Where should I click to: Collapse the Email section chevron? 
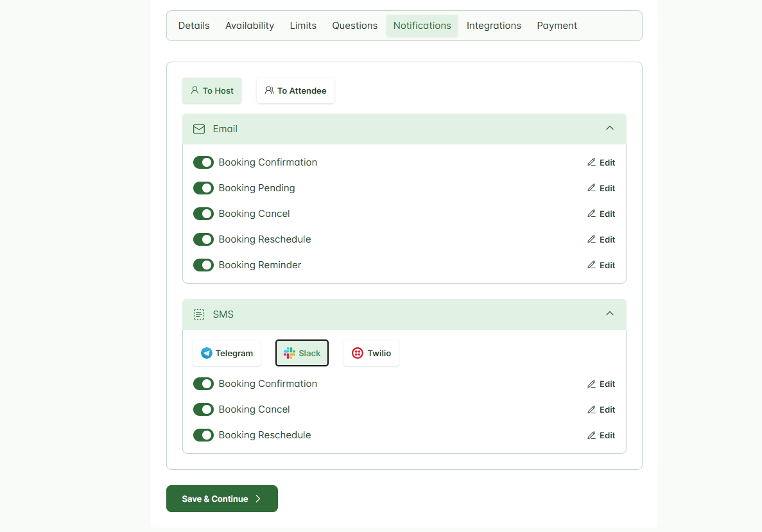609,128
